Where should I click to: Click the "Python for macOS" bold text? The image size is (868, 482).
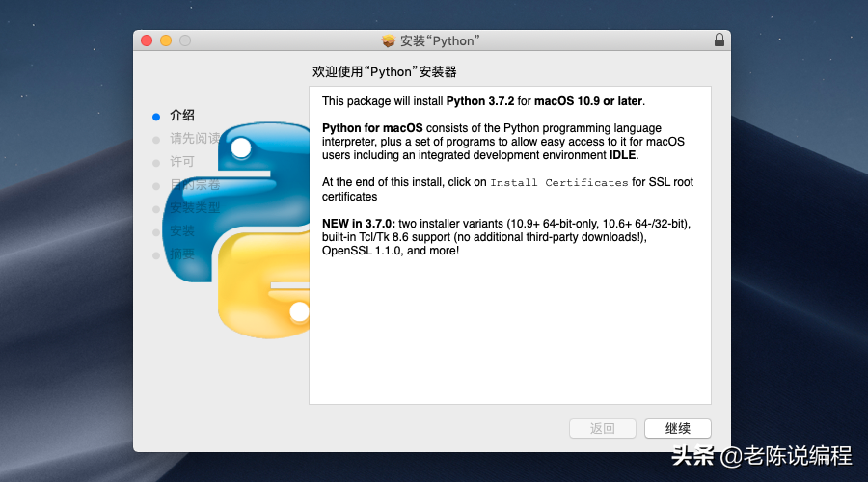372,128
